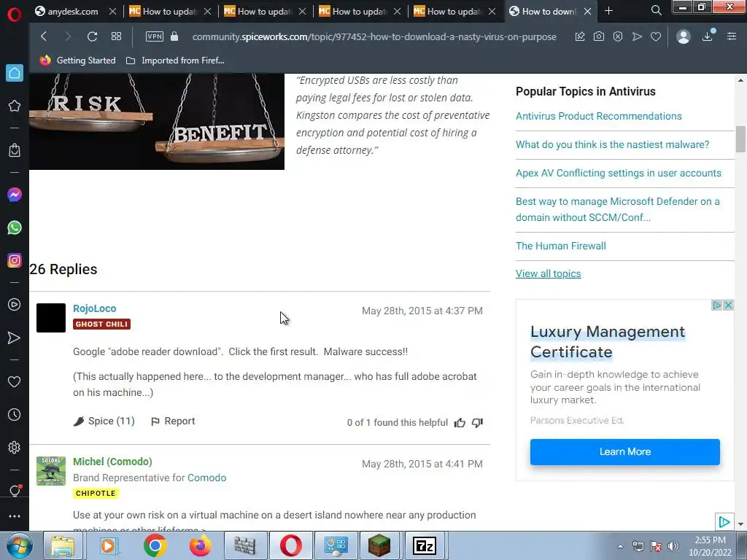The width and height of the screenshot is (747, 560).
Task: Open the Speed Dial grid icon
Action: click(116, 36)
